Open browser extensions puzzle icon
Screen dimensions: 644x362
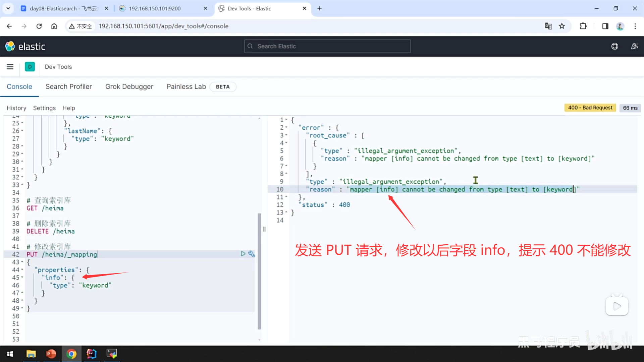click(x=583, y=26)
